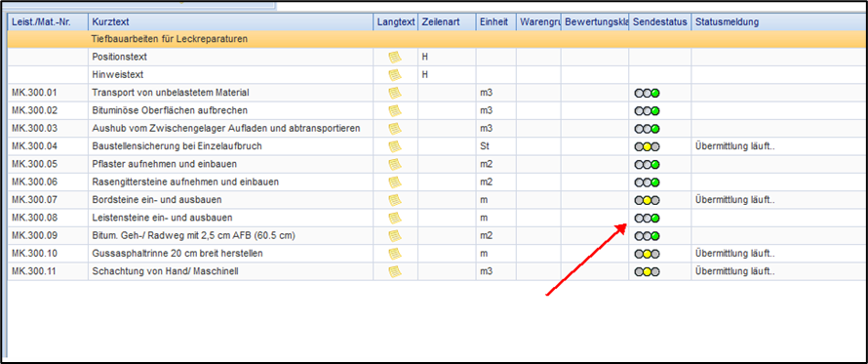
Task: Open Langtext note icon for MK.300.01
Action: pyautogui.click(x=395, y=93)
